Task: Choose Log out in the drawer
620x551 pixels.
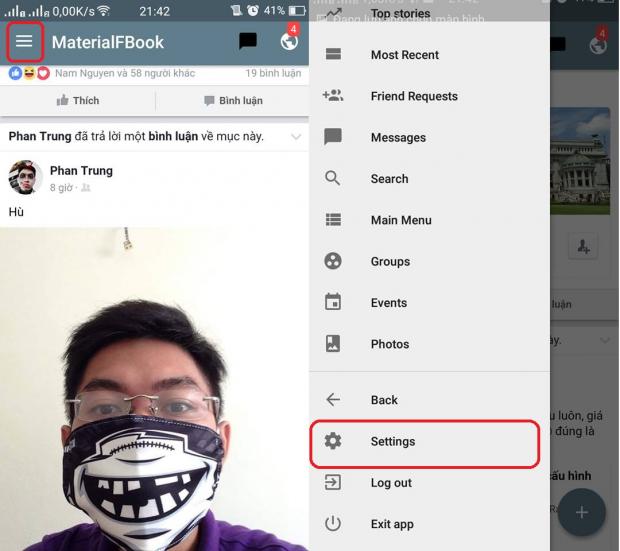Action: pyautogui.click(x=390, y=483)
